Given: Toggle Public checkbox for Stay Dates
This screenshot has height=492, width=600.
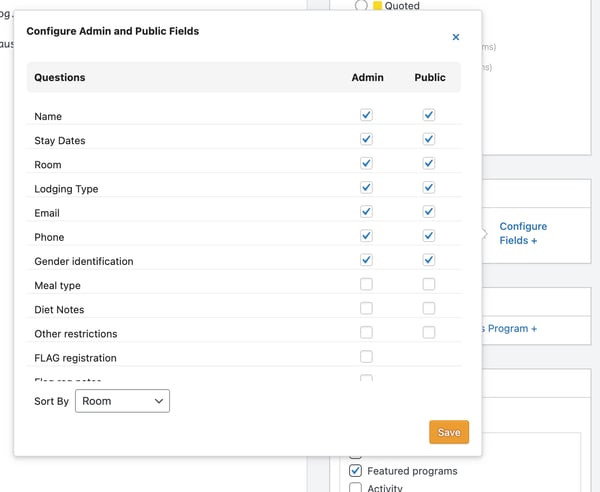Looking at the screenshot, I should [429, 139].
